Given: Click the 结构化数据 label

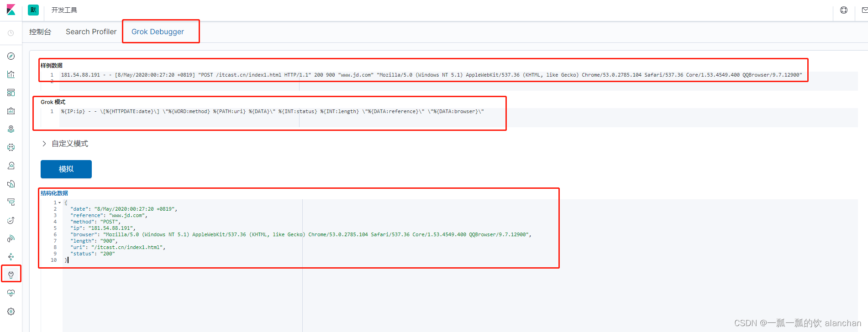Looking at the screenshot, I should (x=54, y=193).
